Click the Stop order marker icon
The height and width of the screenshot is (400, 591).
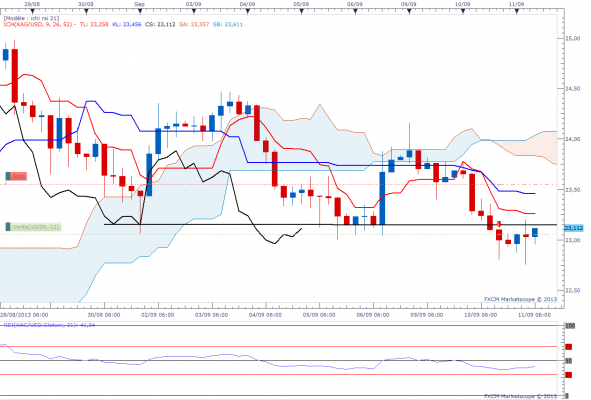pyautogui.click(x=16, y=176)
